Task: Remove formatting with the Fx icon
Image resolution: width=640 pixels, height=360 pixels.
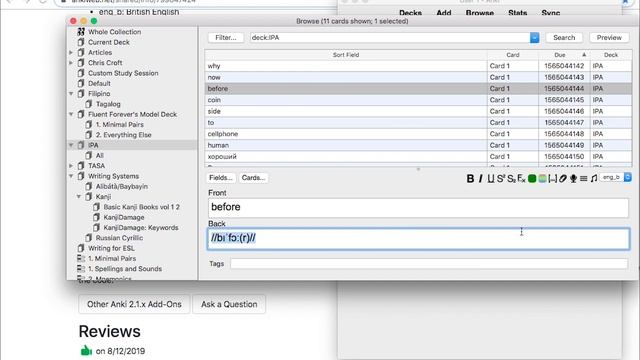Action: click(521, 178)
